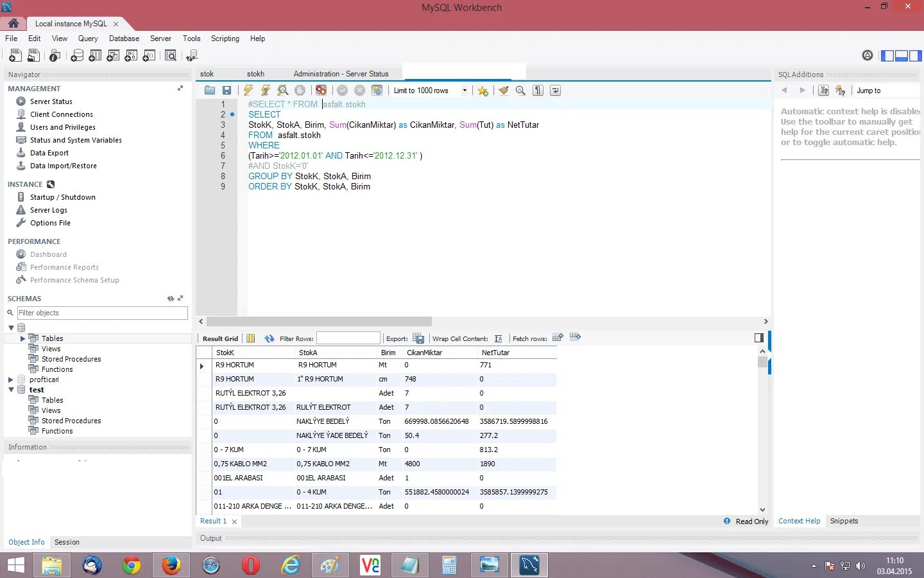This screenshot has height=578, width=924.
Task: Expand the profticari schema
Action: [x=11, y=380]
